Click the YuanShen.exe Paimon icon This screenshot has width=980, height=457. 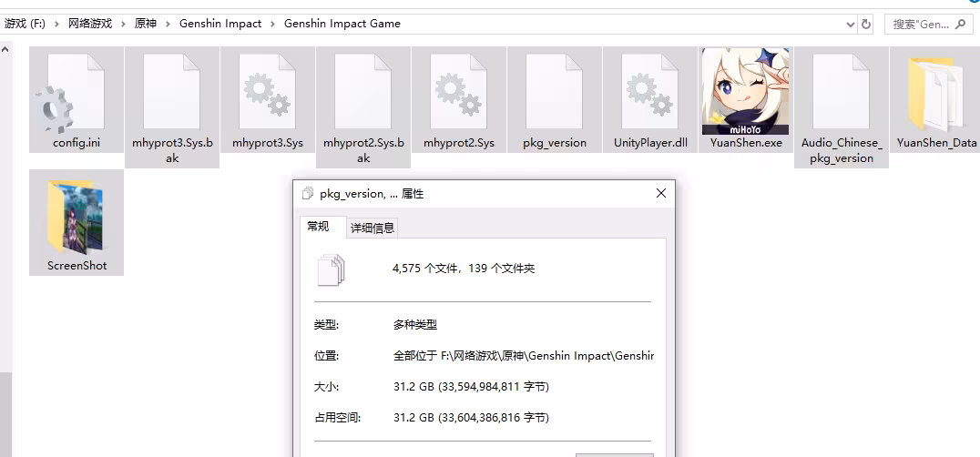pos(746,91)
